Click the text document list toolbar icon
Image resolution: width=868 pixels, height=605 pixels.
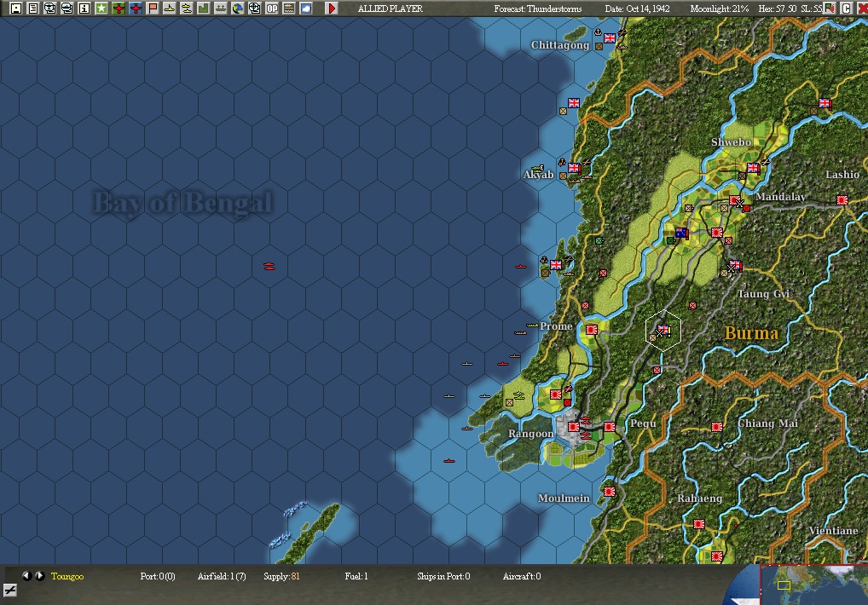click(x=33, y=9)
